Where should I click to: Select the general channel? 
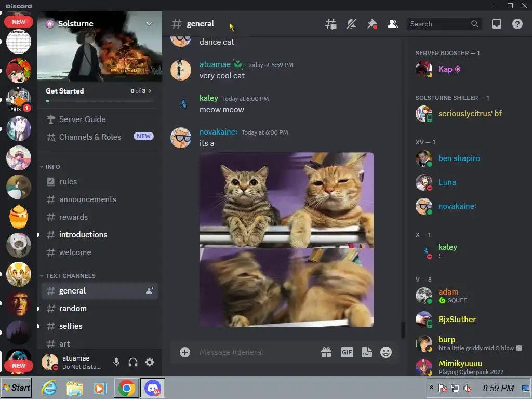click(x=99, y=291)
